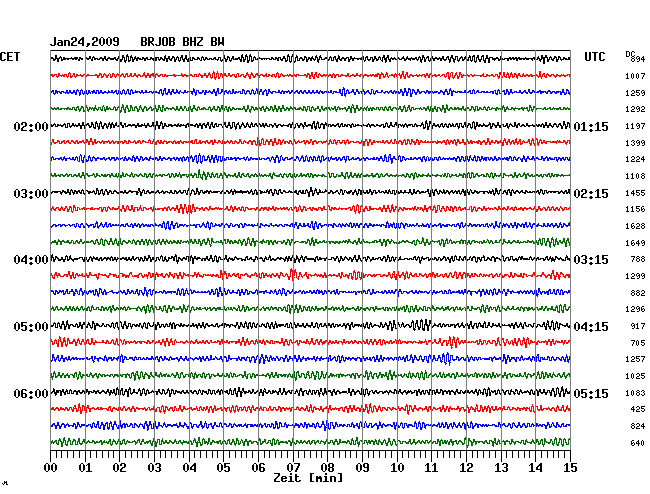Click the DC value "1257"
The height and width of the screenshot is (494, 650).
click(x=635, y=359)
